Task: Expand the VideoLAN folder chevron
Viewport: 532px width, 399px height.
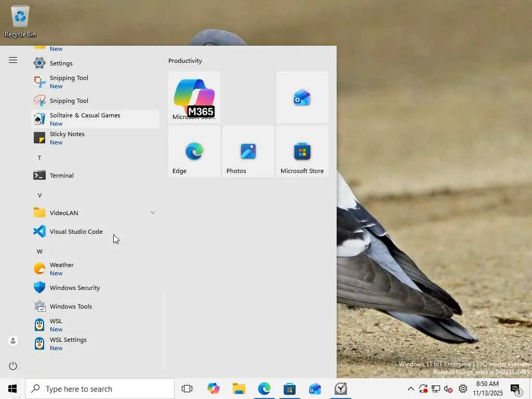Action: click(x=153, y=212)
